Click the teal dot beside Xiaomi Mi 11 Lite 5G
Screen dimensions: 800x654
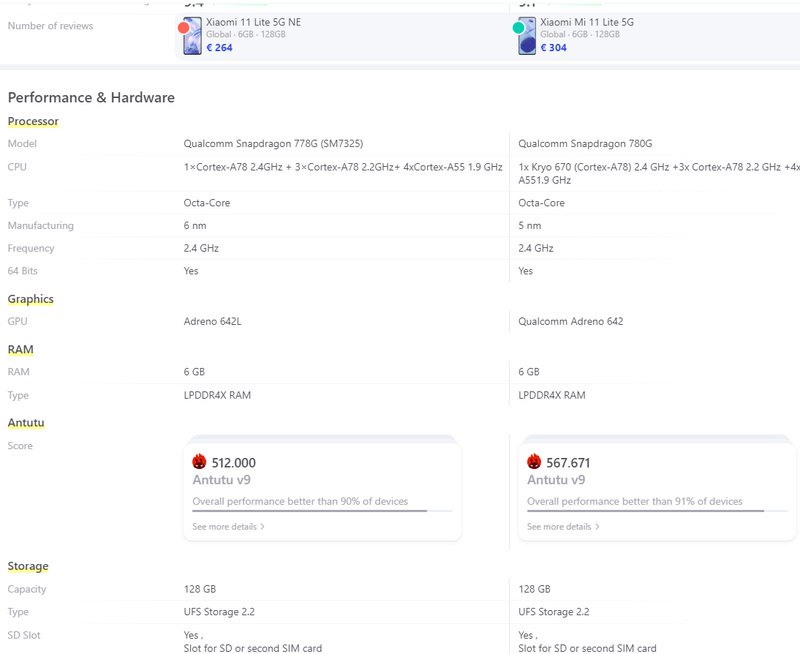point(518,28)
